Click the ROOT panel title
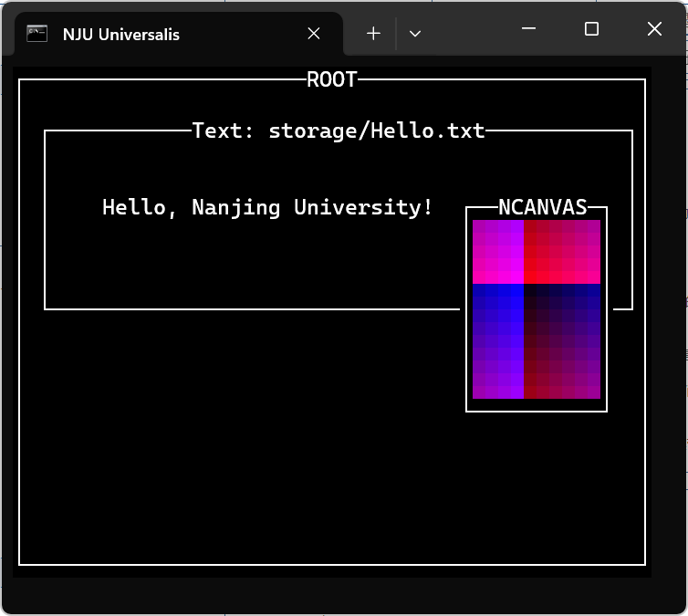This screenshot has width=688, height=616. pyautogui.click(x=332, y=79)
